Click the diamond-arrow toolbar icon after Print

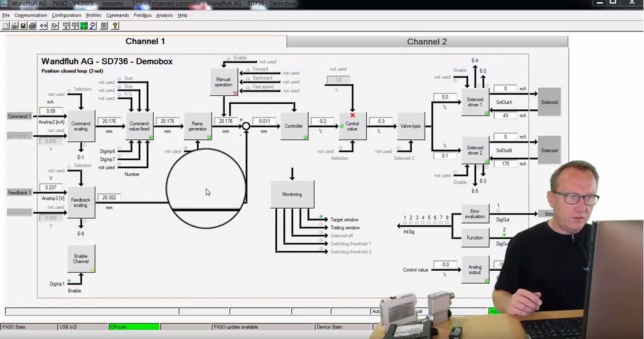pos(44,26)
